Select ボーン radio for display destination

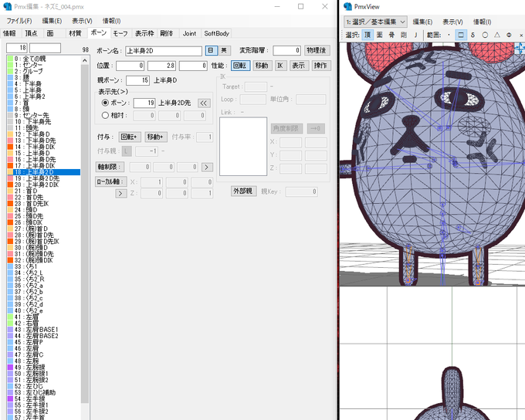[105, 103]
